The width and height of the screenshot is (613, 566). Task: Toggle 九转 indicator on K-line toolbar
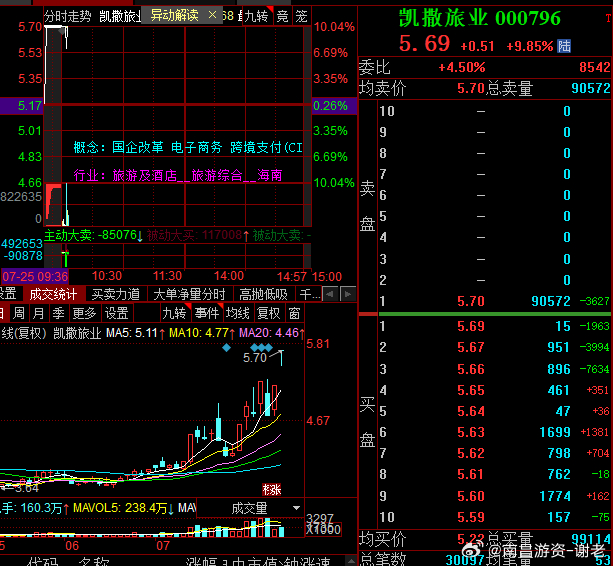[174, 313]
